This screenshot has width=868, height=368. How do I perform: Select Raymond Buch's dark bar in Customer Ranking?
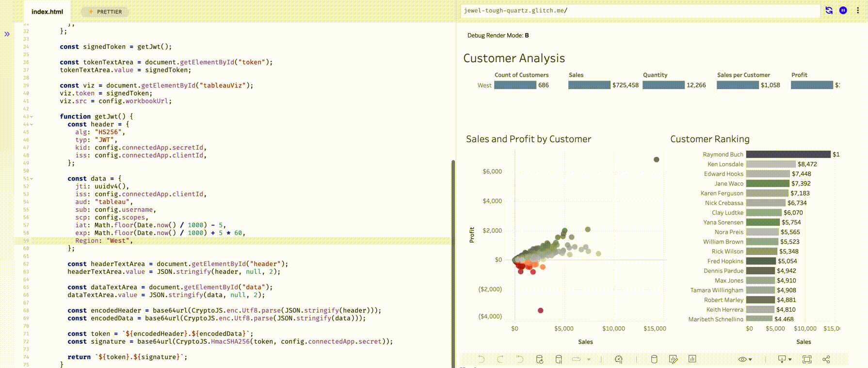tap(788, 154)
